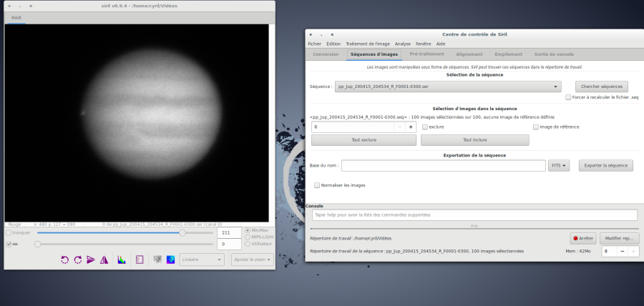
Task: Toggle the negative view icon
Action: 157,260
